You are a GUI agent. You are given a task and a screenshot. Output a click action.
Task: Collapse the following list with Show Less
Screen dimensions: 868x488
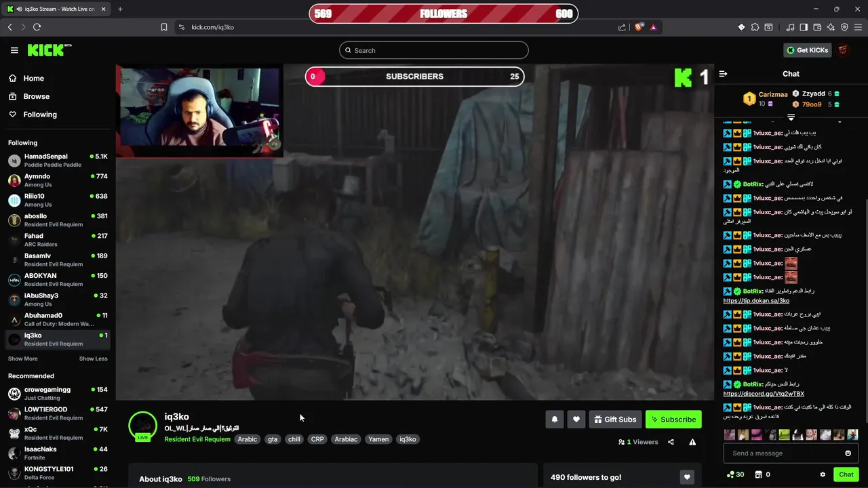93,359
